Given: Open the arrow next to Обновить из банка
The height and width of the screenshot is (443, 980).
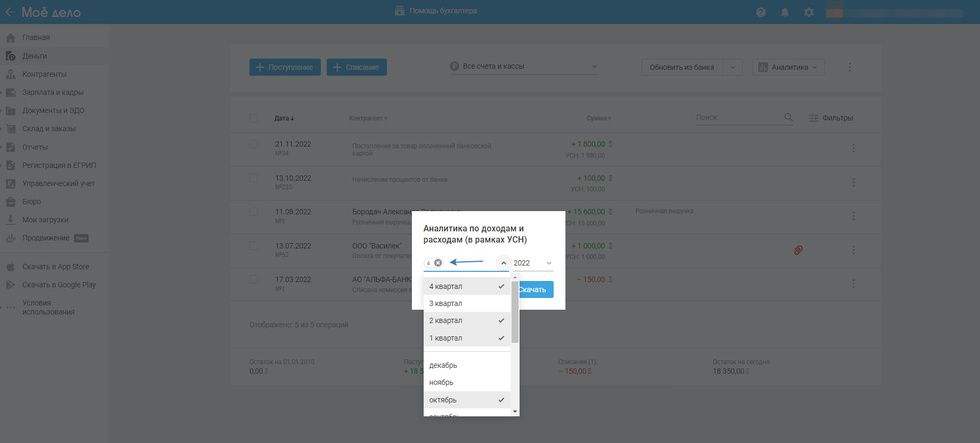Looking at the screenshot, I should (733, 67).
